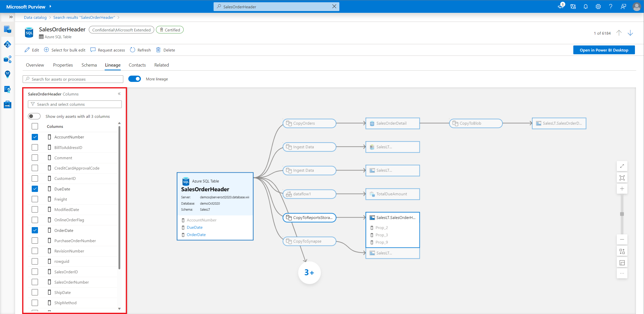Click the fullscreen expand lineage icon
The height and width of the screenshot is (314, 644).
pos(622,166)
